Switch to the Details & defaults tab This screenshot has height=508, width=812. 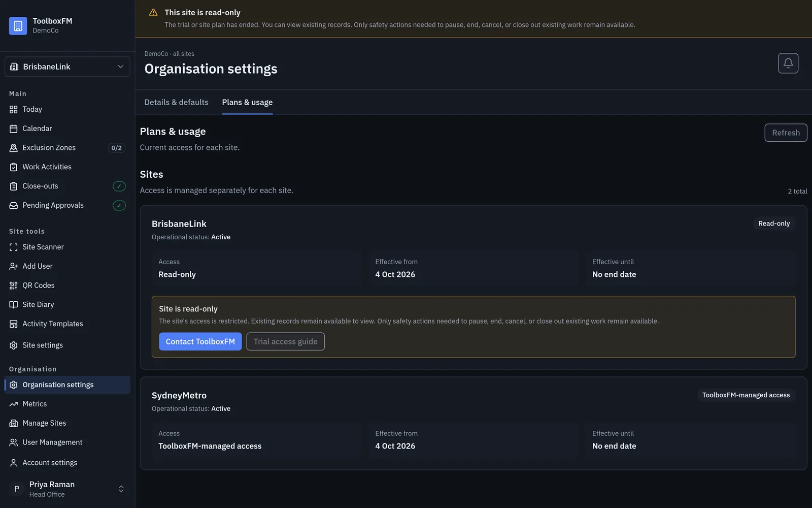coord(176,102)
